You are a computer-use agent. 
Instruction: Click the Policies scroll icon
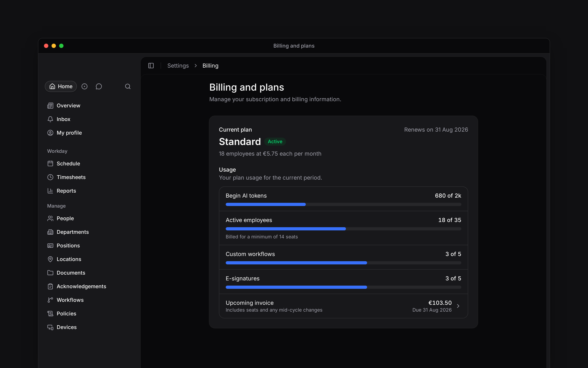[x=50, y=314]
